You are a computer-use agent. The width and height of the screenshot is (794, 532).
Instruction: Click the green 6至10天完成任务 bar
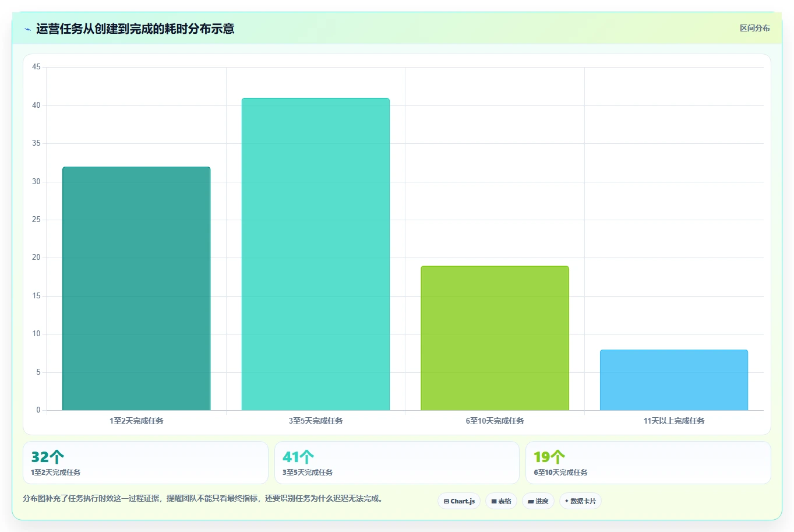point(495,338)
